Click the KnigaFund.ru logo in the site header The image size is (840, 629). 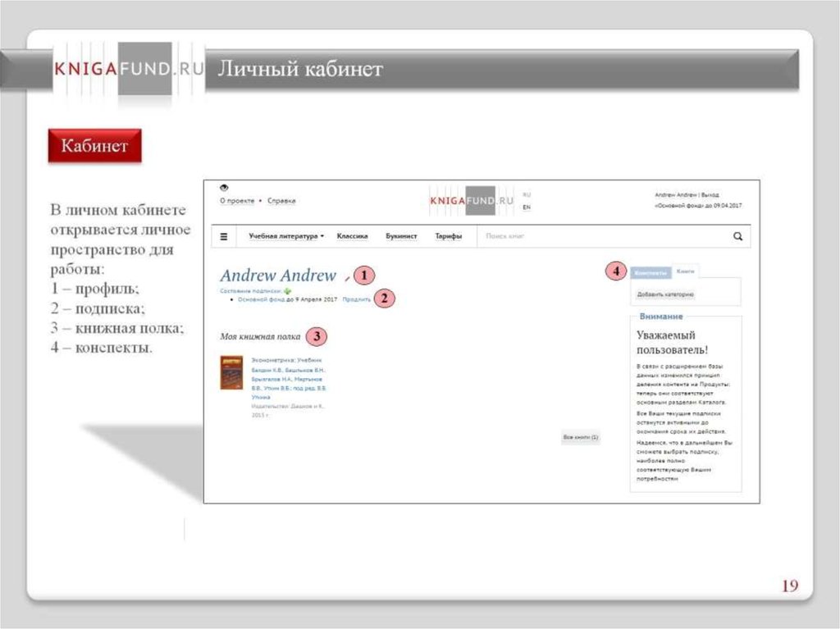click(472, 200)
